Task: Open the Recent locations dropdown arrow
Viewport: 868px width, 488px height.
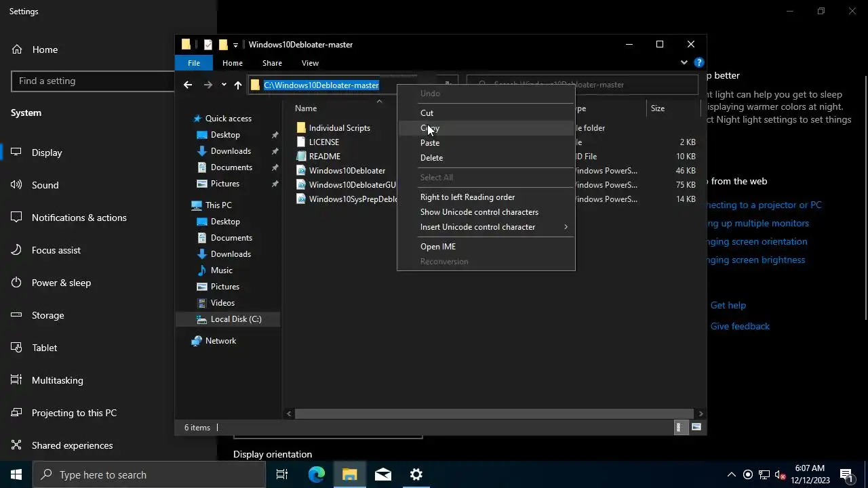Action: click(224, 85)
